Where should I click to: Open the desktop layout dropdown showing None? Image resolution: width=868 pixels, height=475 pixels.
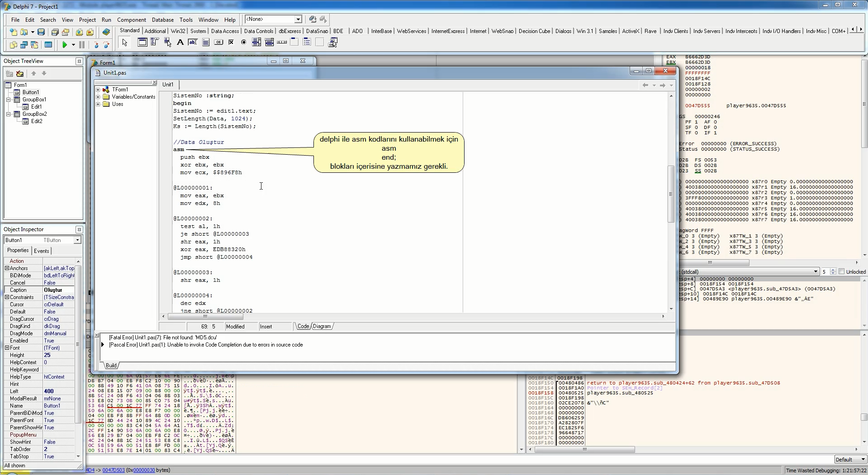click(298, 19)
